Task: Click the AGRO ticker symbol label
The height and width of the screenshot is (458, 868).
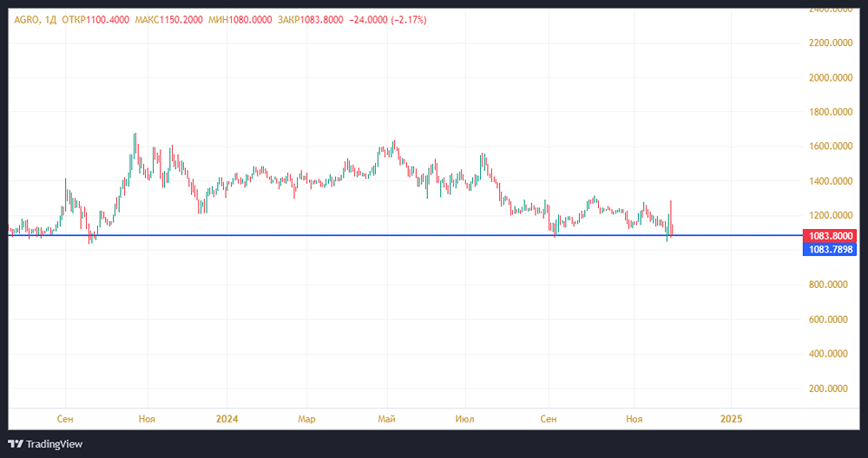Action: coord(25,20)
